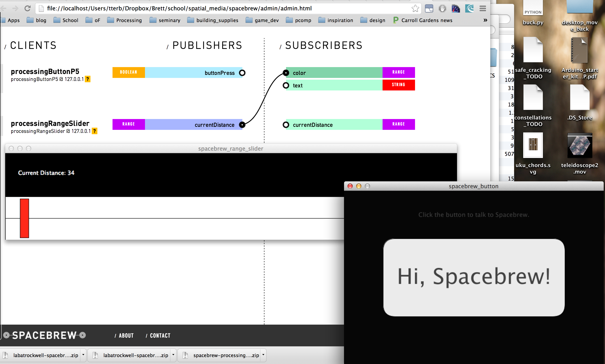The height and width of the screenshot is (364, 605).
Task: Open Carroll Gardens news bookmark
Action: (423, 20)
